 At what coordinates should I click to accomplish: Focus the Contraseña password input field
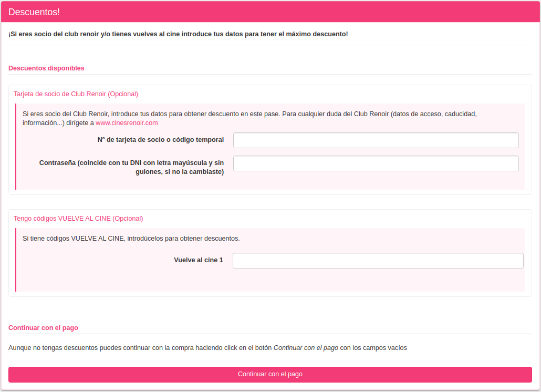(376, 163)
